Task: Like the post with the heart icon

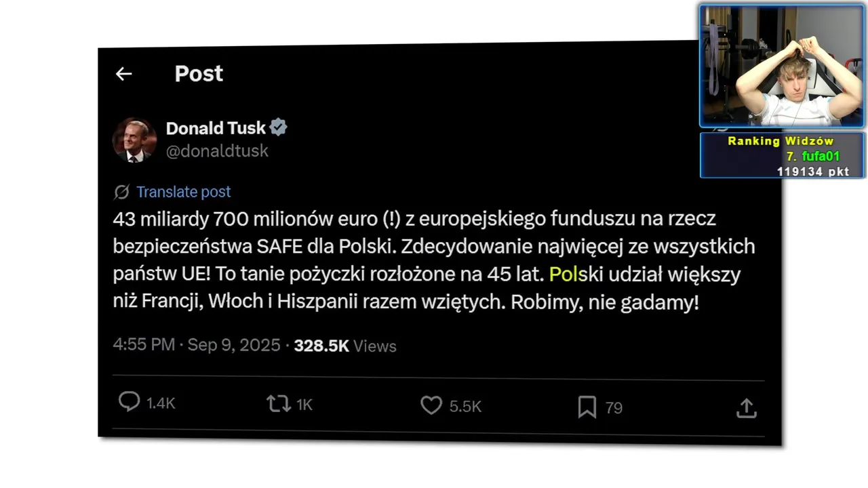Action: pyautogui.click(x=431, y=405)
